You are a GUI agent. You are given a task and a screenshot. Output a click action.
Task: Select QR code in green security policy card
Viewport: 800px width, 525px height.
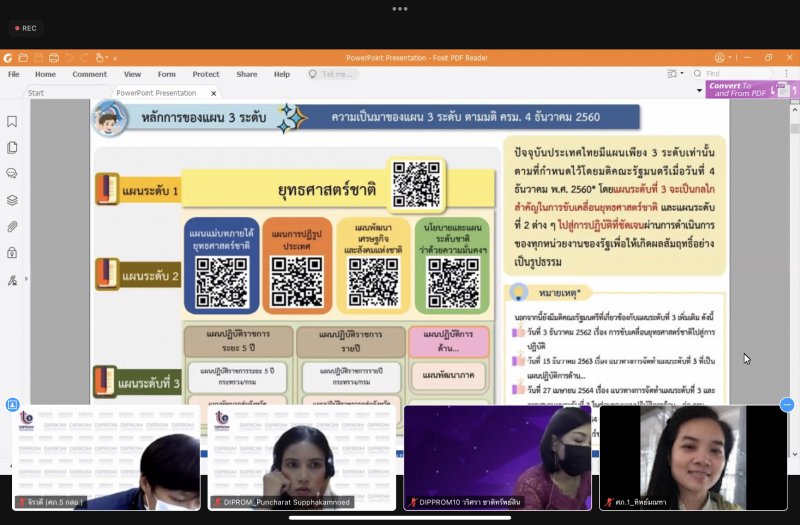click(453, 282)
